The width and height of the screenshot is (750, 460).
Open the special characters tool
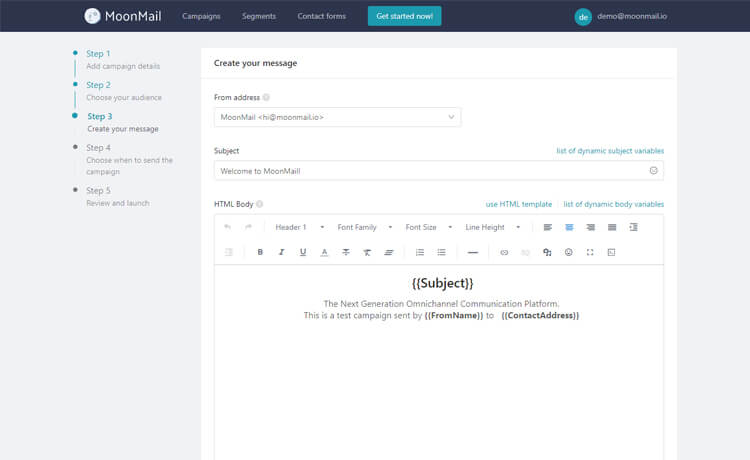pos(547,252)
